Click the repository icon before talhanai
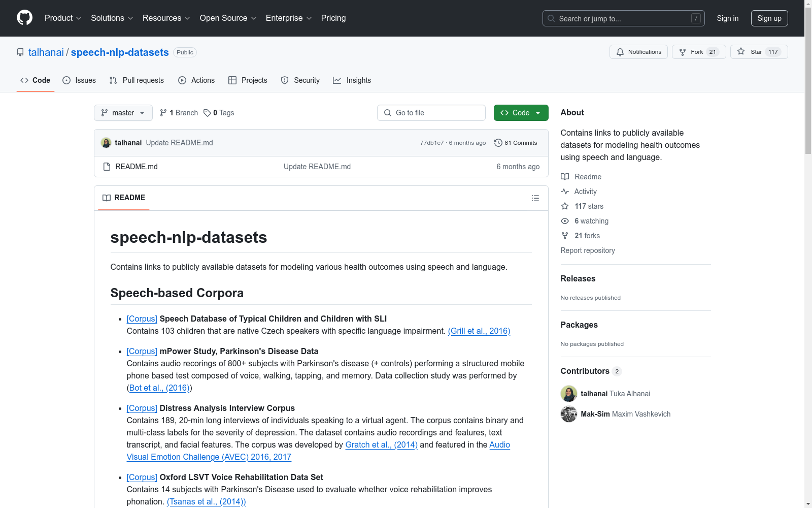 (x=20, y=52)
